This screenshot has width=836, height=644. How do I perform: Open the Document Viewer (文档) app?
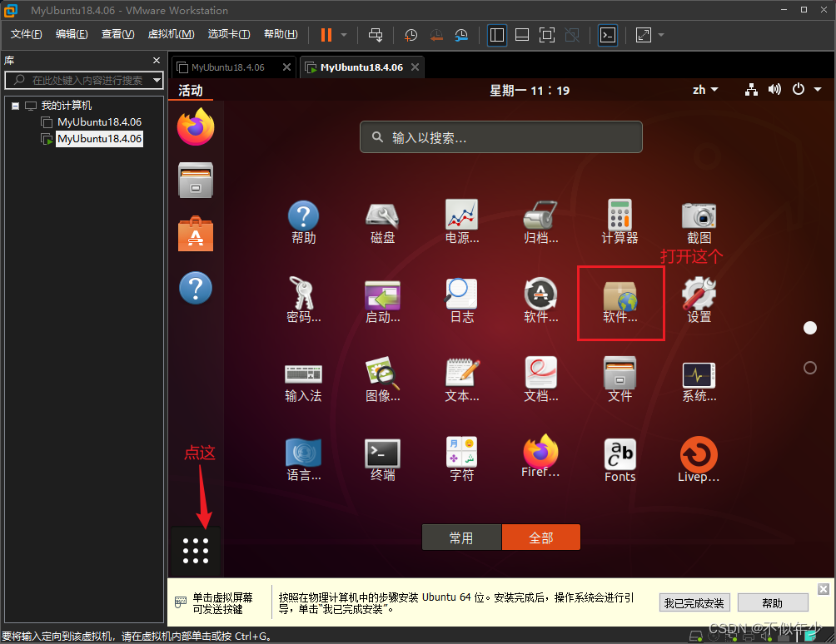click(540, 379)
